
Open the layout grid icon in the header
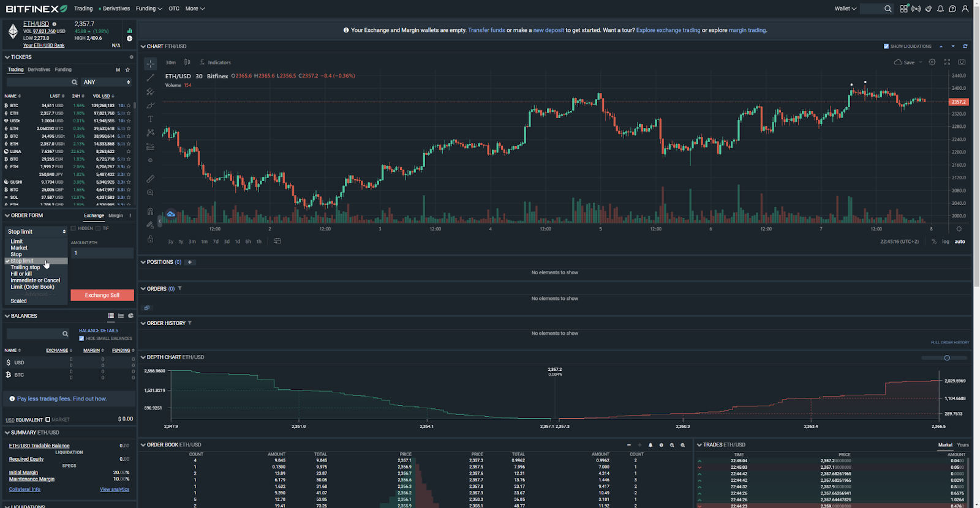[x=904, y=9]
